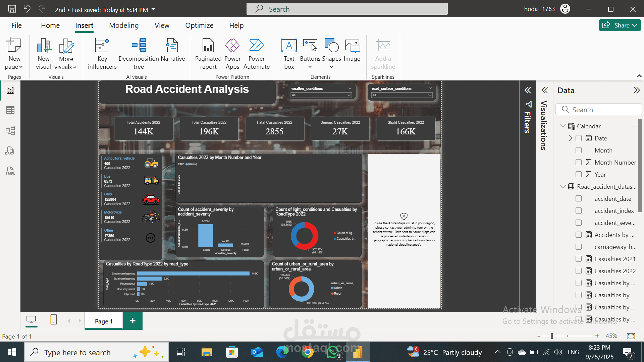Click the Data pane search field
Screen dimensions: 644x362
[x=598, y=110]
